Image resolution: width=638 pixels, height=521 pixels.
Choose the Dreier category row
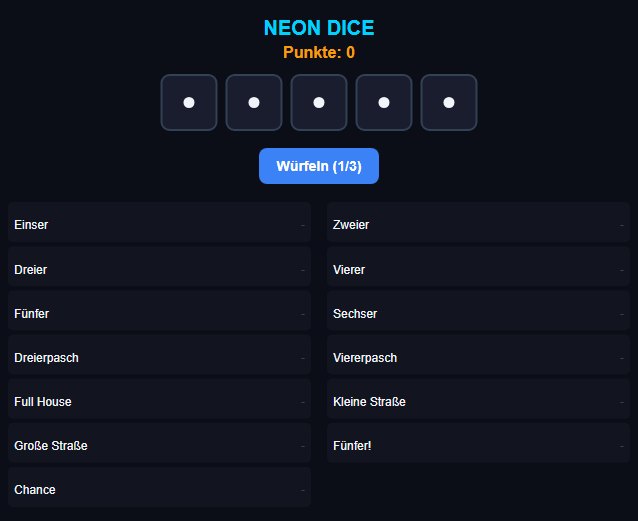click(159, 267)
